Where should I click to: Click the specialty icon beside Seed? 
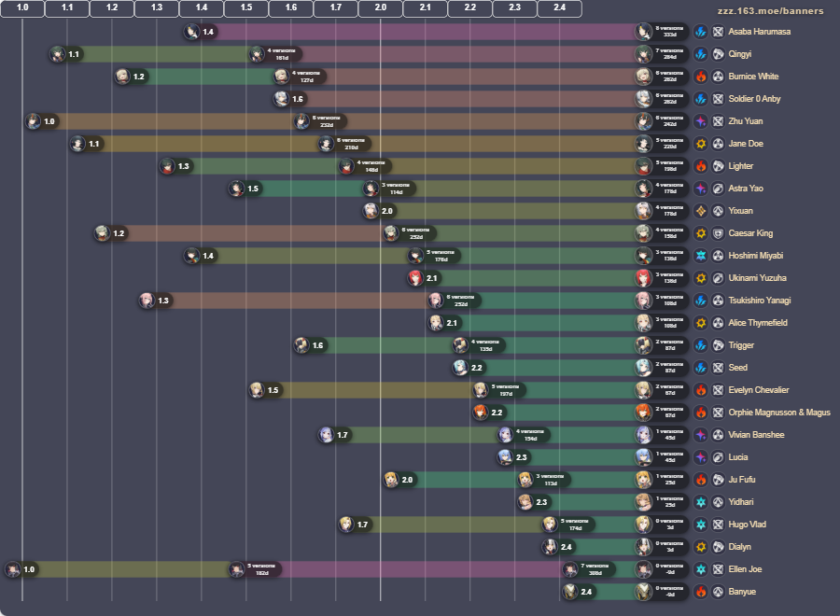click(719, 368)
